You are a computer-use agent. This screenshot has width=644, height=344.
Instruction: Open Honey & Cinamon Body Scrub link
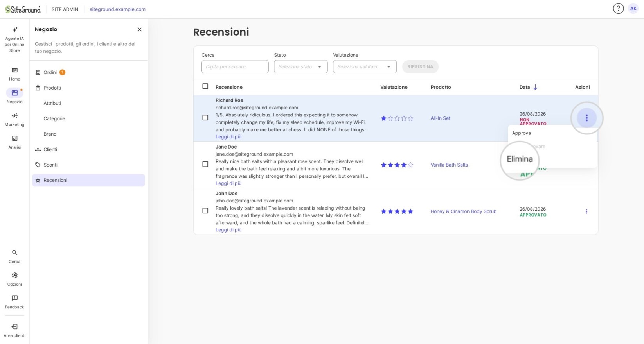463,211
